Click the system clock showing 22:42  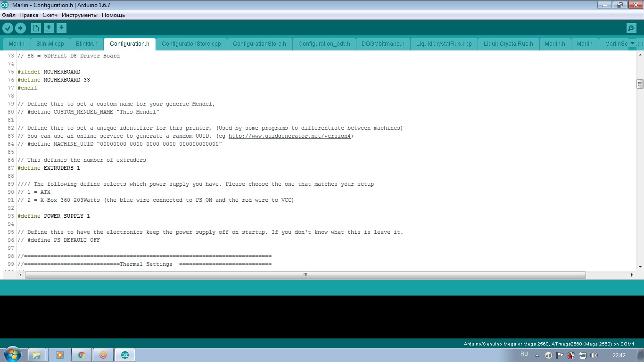click(619, 355)
